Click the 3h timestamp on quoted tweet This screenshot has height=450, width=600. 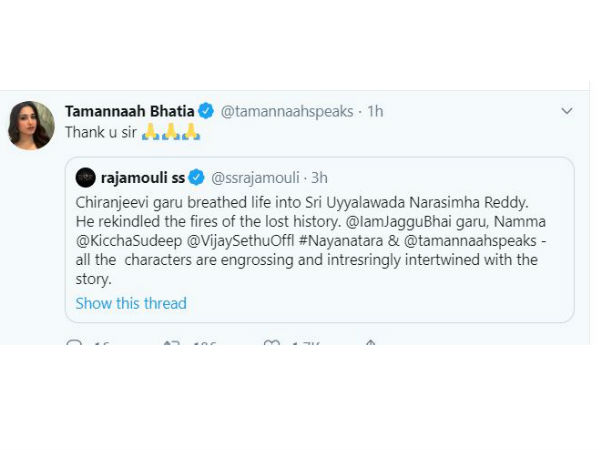pos(319,178)
